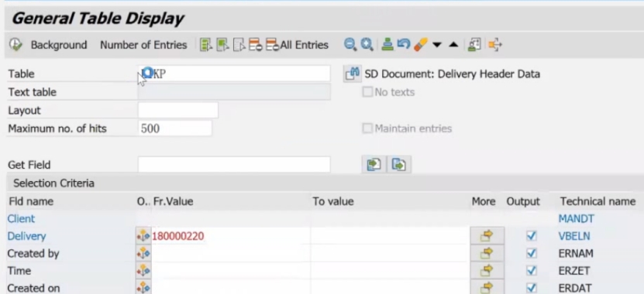Click first delete-rows icon left of All Entries
This screenshot has height=294, width=644.
tap(256, 44)
